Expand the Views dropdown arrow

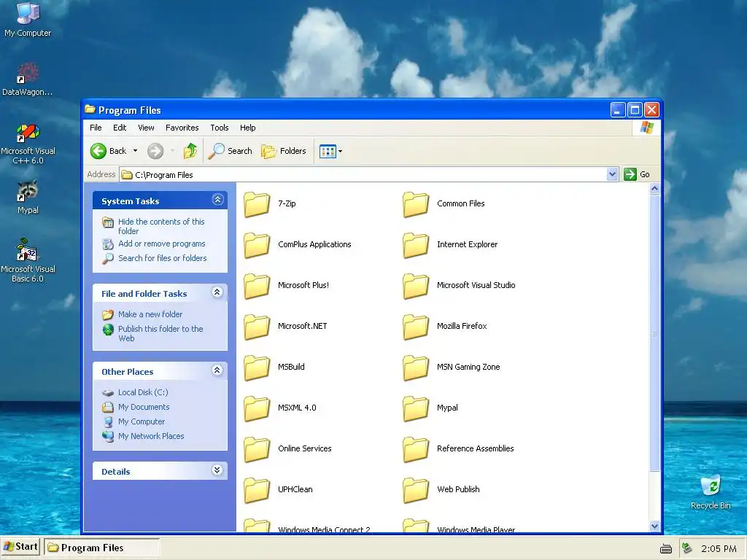tap(340, 152)
